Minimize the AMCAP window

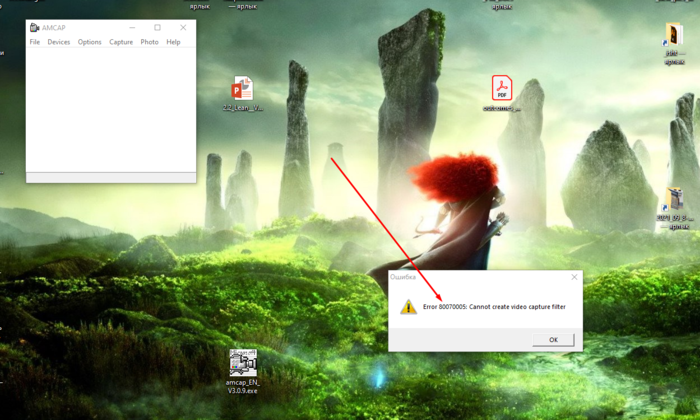132,28
